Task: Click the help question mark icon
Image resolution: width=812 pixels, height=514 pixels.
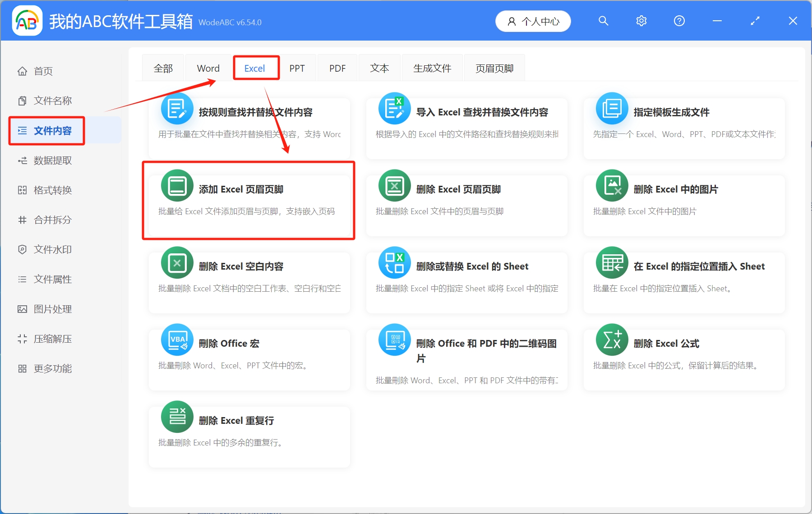Action: [679, 21]
